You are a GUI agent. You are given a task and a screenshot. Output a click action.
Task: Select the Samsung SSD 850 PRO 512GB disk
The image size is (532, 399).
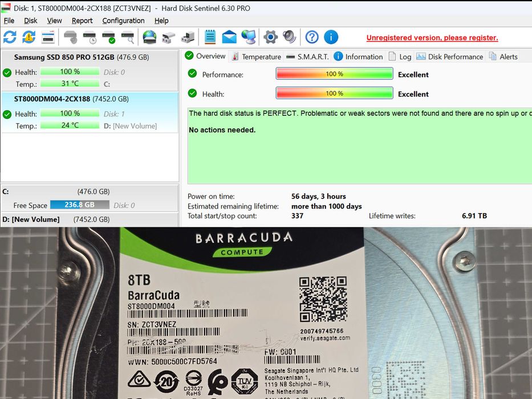coord(90,71)
